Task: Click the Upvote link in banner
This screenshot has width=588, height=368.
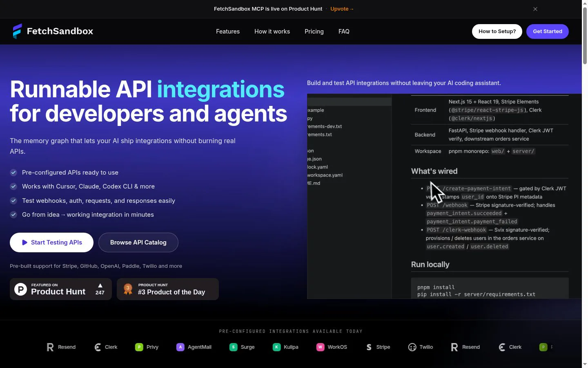Action: click(x=342, y=9)
